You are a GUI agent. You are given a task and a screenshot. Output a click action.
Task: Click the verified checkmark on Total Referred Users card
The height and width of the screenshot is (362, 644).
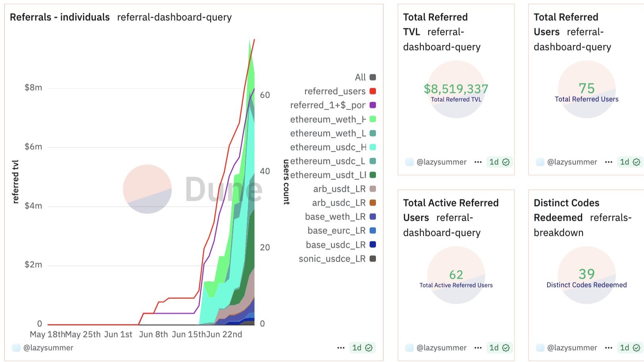(636, 162)
